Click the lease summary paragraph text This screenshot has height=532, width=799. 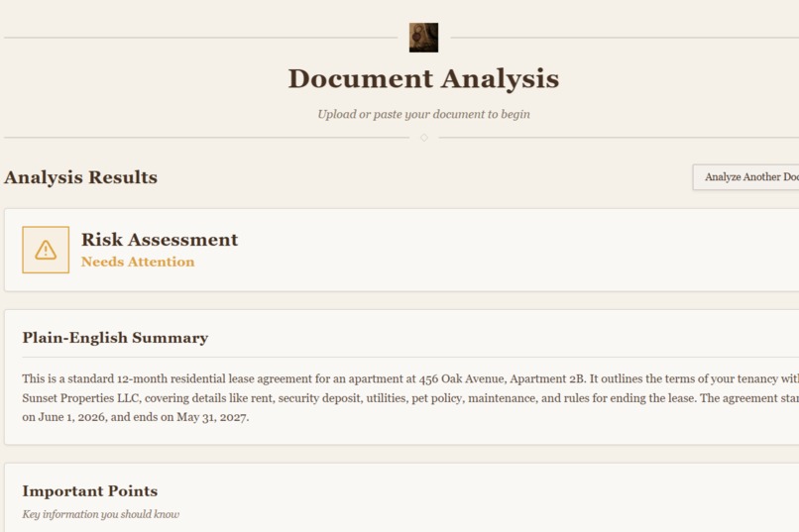[x=410, y=397]
